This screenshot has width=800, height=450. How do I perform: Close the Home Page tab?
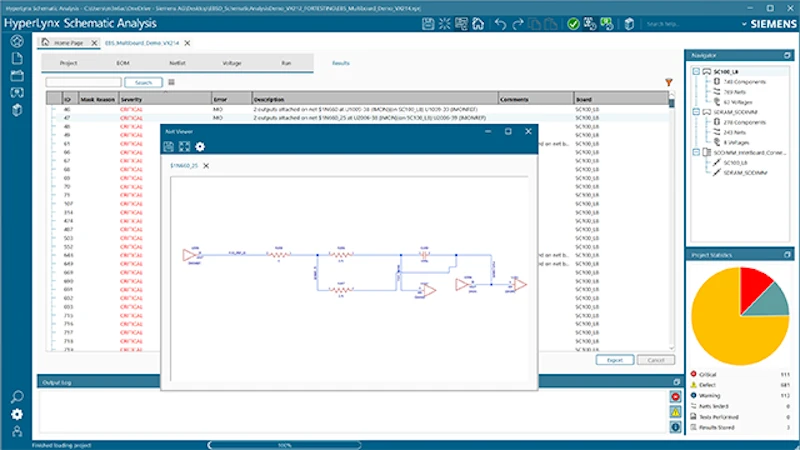click(x=94, y=43)
